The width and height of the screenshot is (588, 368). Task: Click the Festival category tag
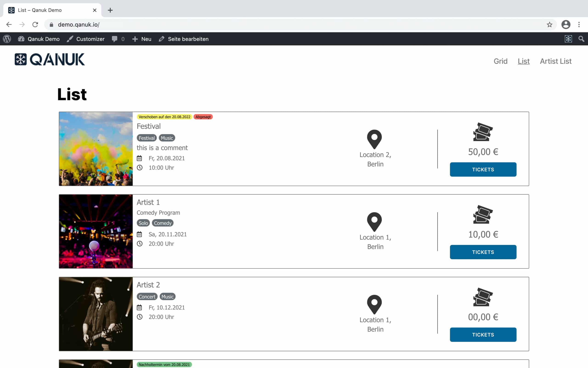coord(147,138)
